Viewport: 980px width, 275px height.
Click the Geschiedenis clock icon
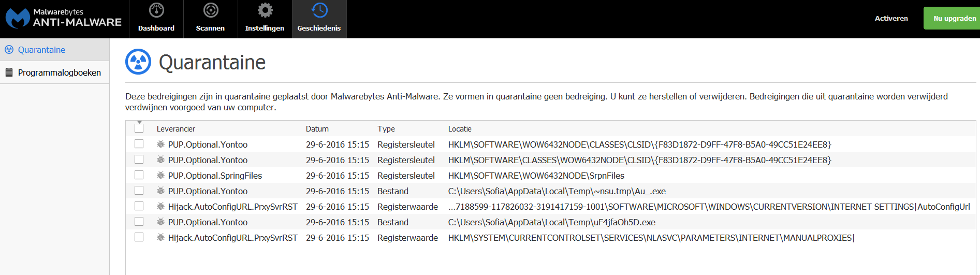pos(319,10)
